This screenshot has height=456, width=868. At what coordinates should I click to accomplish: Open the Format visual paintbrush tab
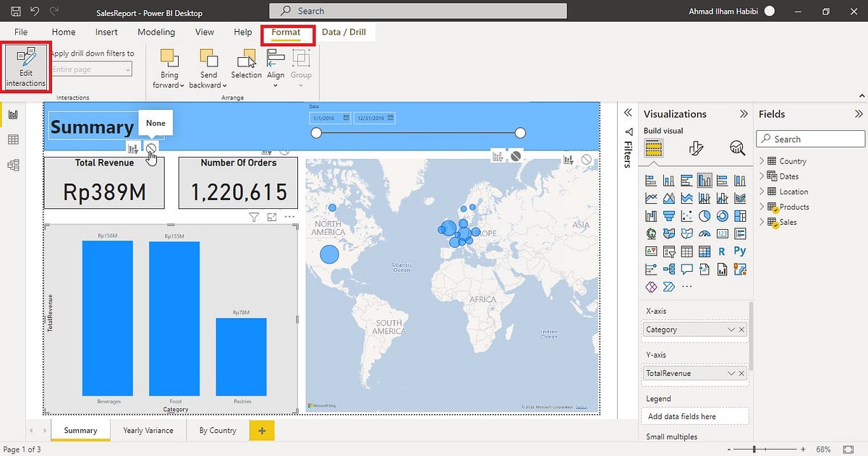pos(695,149)
